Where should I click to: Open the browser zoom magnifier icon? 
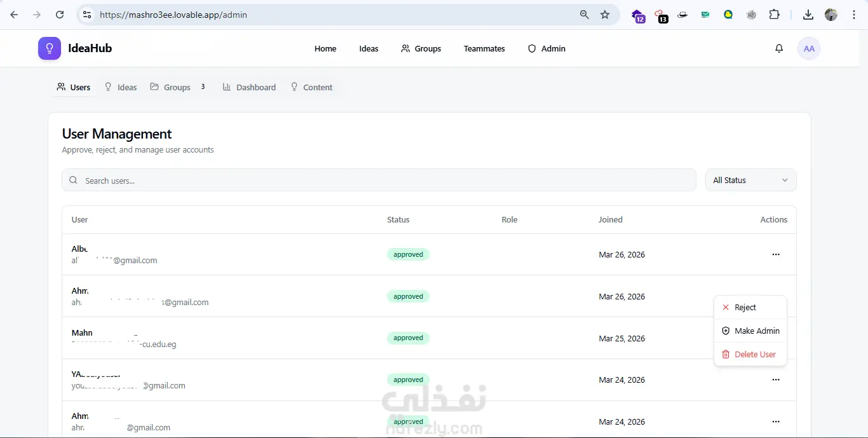pos(585,15)
